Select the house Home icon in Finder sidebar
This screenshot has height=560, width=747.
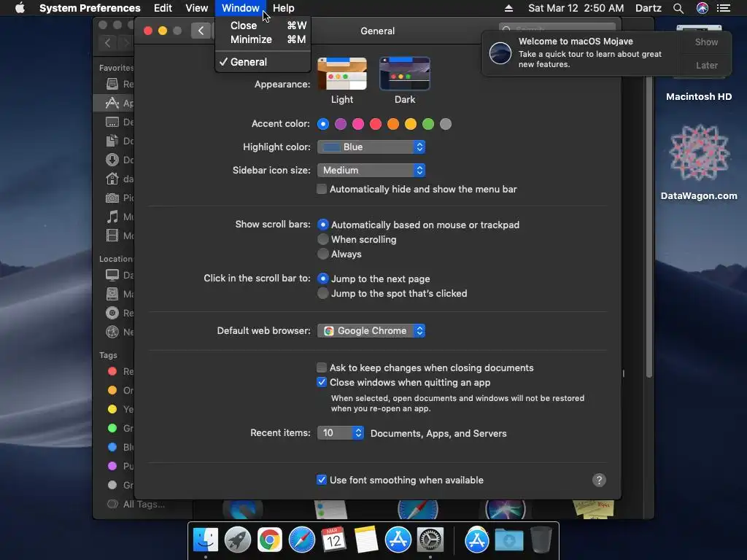112,179
